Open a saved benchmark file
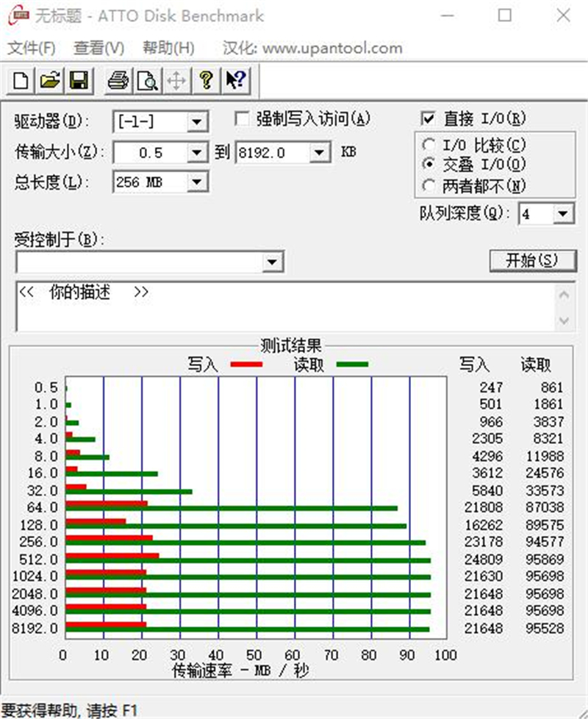 [49, 81]
